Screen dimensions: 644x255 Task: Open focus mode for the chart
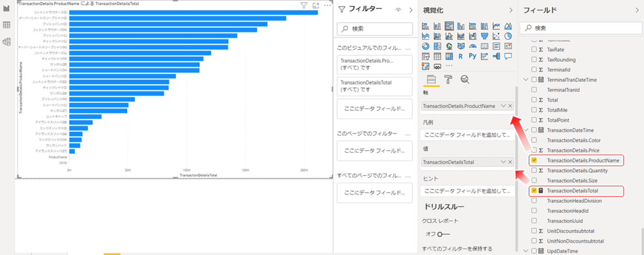[316, 5]
